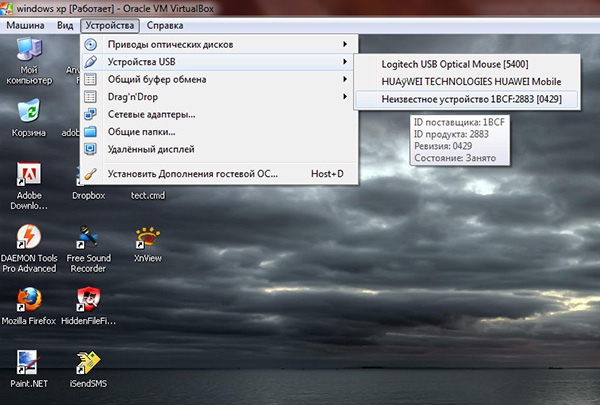Screen dimensions: 600x405
Task: Click Сетевые адаптеры... menu entry
Action: tap(150, 114)
